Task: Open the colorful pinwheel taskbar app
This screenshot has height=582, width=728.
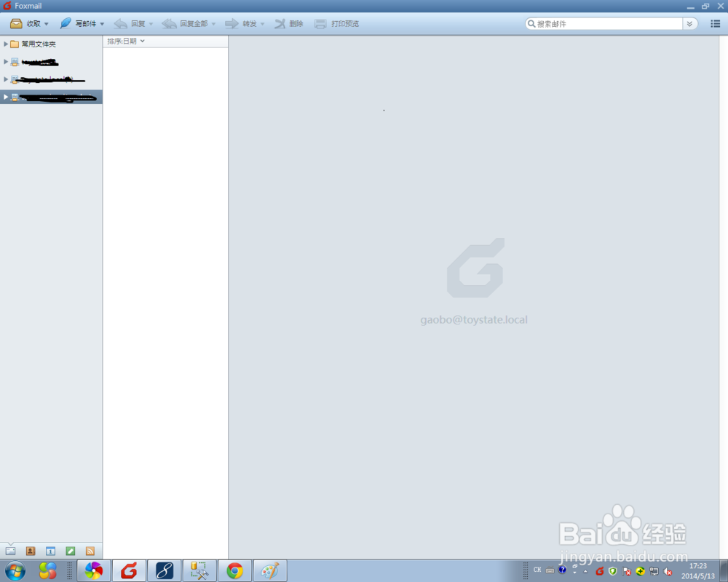Action: coord(94,571)
